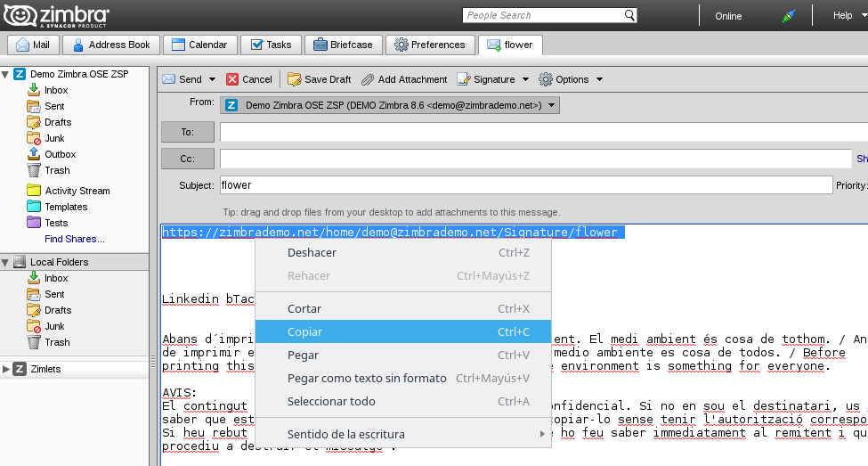Open the Briefcase tab

[344, 45]
